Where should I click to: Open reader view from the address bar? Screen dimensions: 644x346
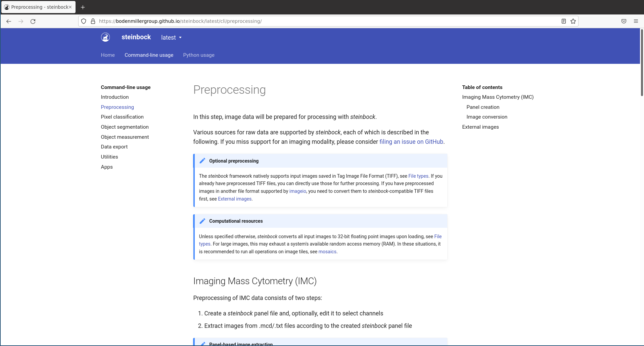563,21
